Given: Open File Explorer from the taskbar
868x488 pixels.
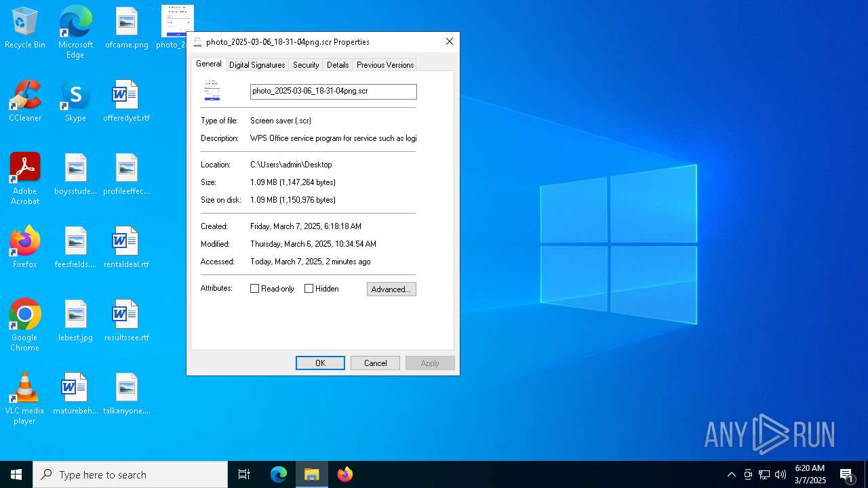Looking at the screenshot, I should pyautogui.click(x=312, y=474).
